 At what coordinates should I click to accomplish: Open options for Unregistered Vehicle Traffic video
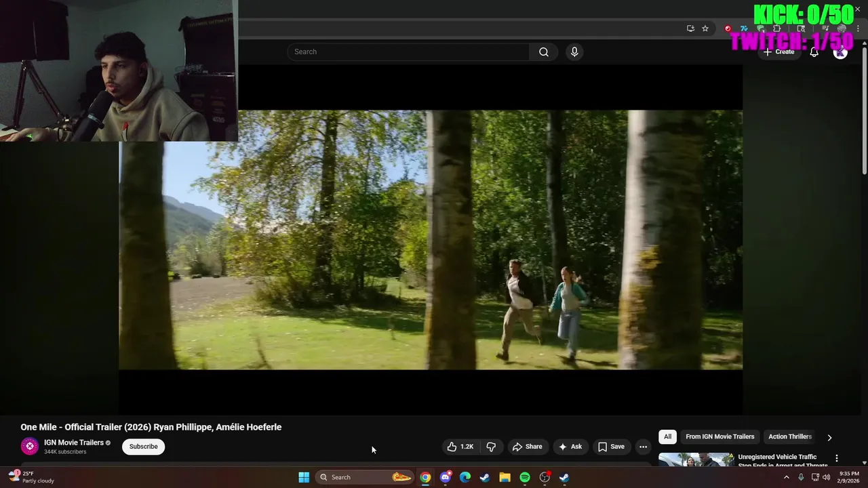pyautogui.click(x=836, y=458)
